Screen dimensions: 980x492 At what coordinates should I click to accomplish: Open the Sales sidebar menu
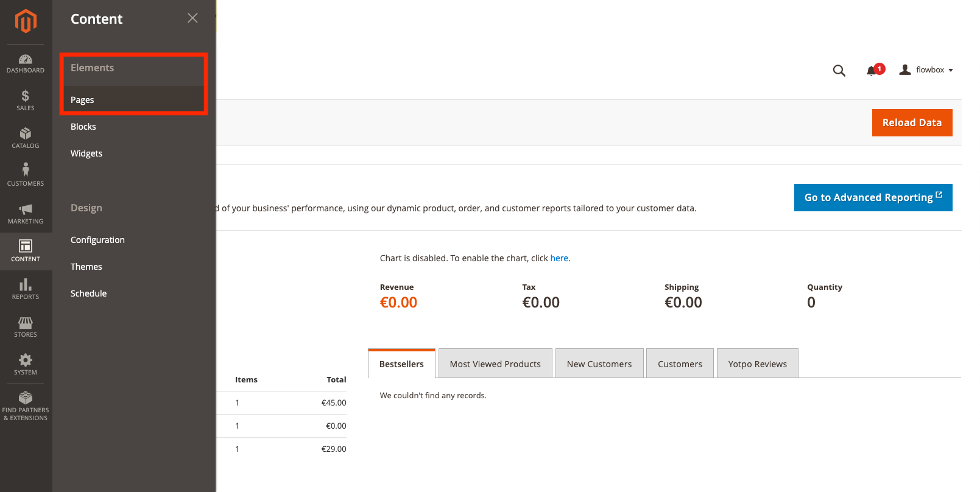(26, 100)
